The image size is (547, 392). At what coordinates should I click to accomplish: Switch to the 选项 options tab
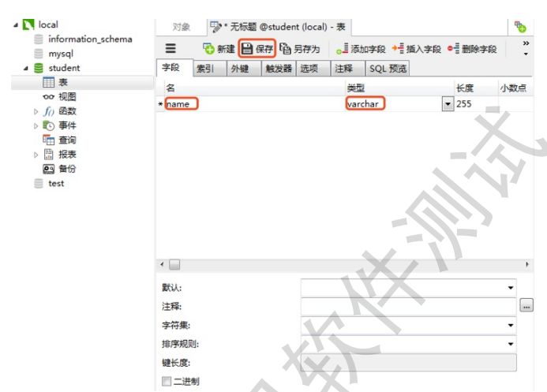[313, 69]
